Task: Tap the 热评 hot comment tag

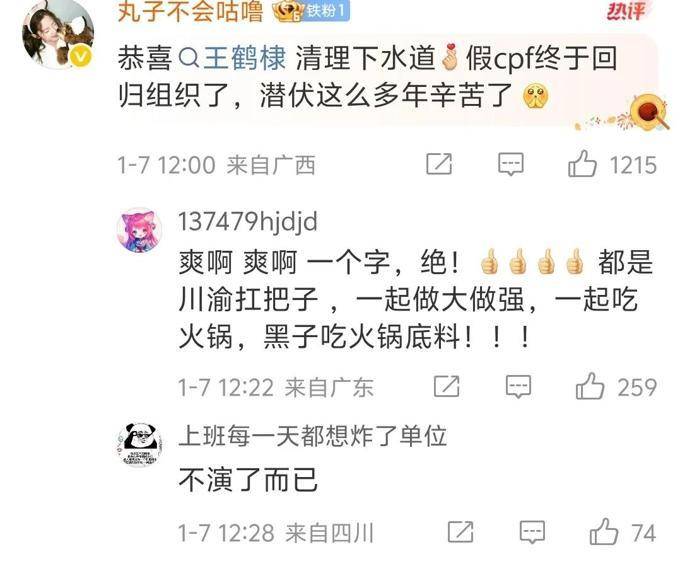Action: pos(626,11)
